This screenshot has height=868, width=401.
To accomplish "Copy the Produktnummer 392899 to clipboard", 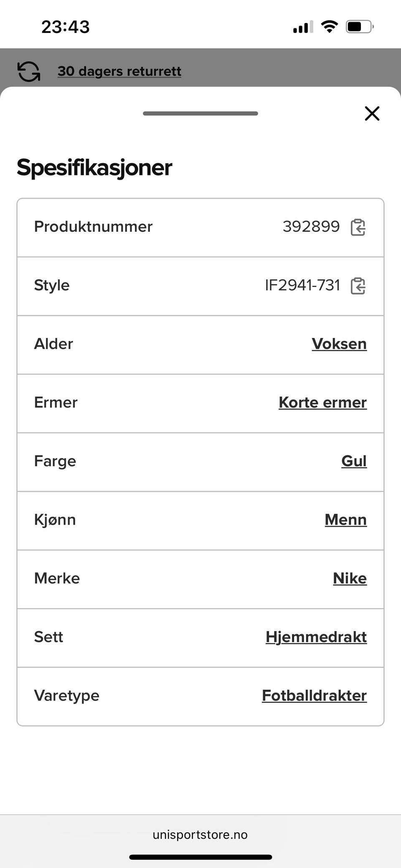I will [x=358, y=227].
